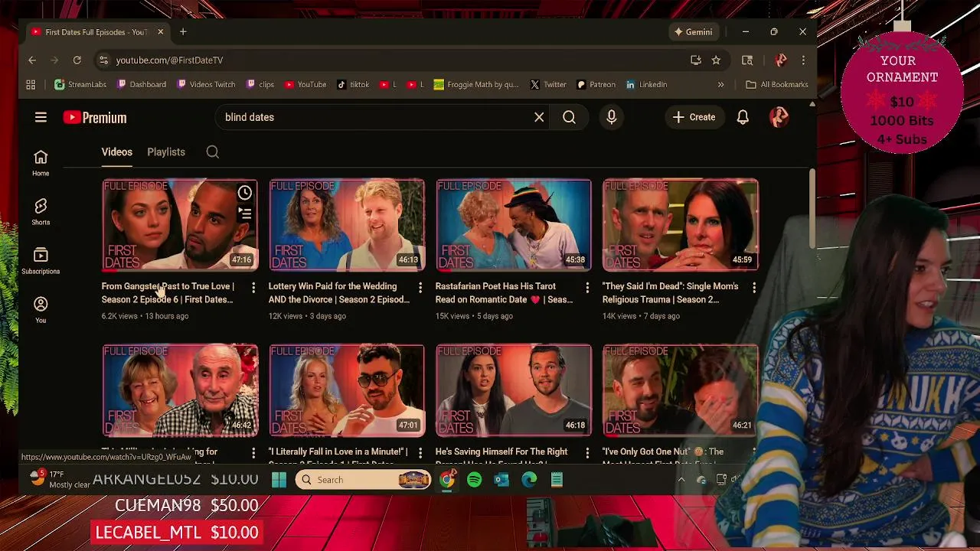The image size is (980, 551).
Task: Open the Dashboard bookmark
Action: click(x=142, y=85)
